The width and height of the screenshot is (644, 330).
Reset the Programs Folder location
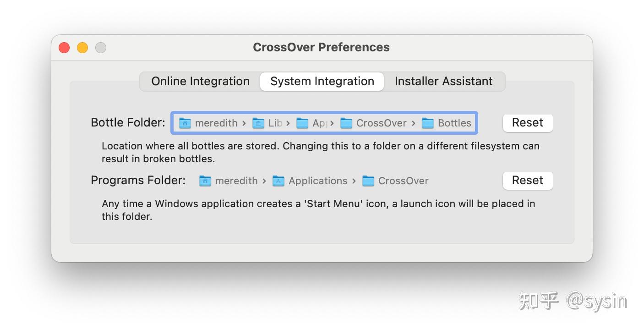528,181
